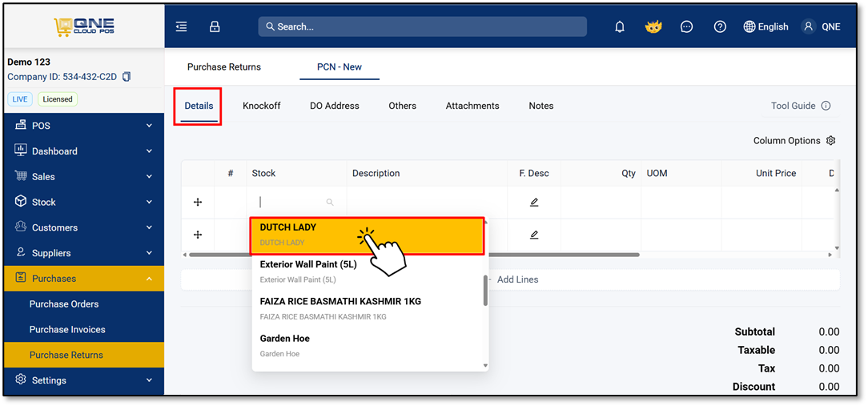868x406 pixels.
Task: Click the Column Options label
Action: [786, 141]
